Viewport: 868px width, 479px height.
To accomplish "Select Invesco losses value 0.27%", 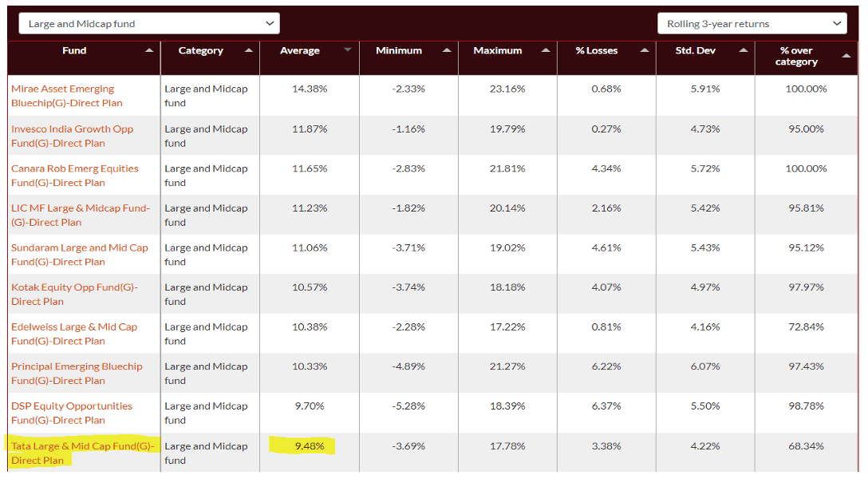I will [606, 129].
